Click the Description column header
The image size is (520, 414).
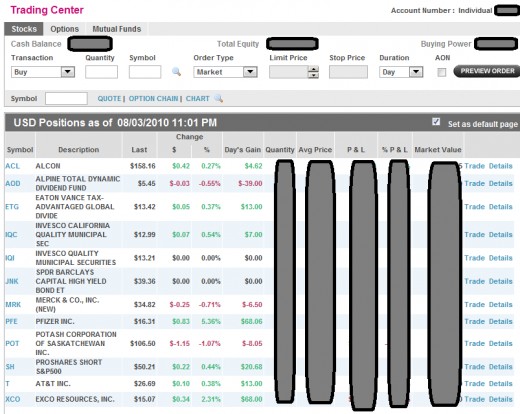tap(79, 150)
